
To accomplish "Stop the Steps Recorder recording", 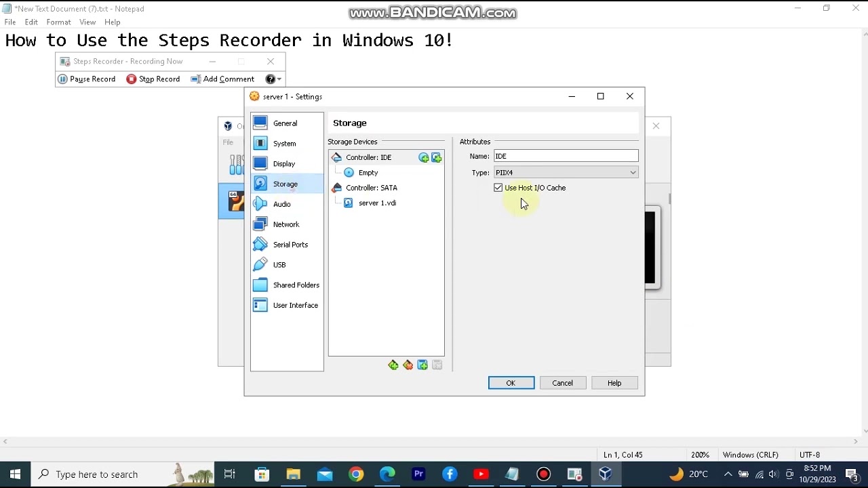I will click(153, 79).
